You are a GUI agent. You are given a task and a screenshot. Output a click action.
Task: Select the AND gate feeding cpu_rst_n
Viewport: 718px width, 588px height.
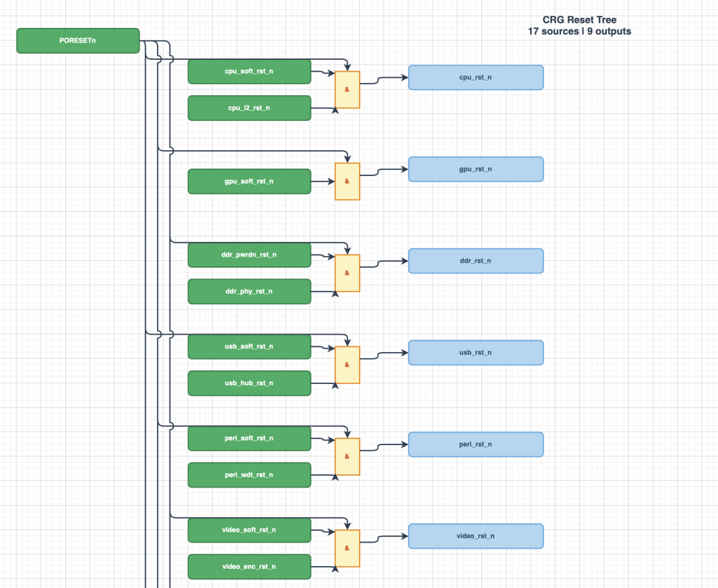(348, 90)
